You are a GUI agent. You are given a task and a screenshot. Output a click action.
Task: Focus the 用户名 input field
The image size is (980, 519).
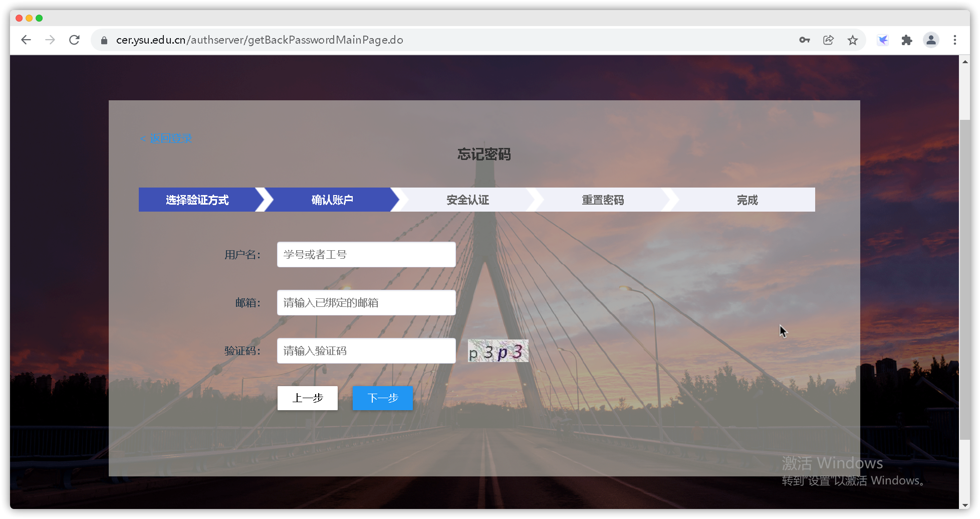pyautogui.click(x=366, y=255)
